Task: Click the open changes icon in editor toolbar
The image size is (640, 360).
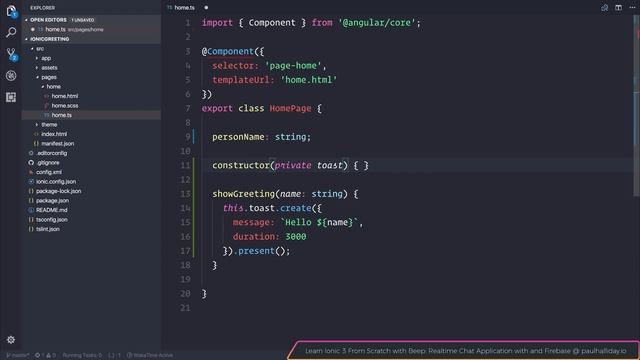Action: point(604,8)
